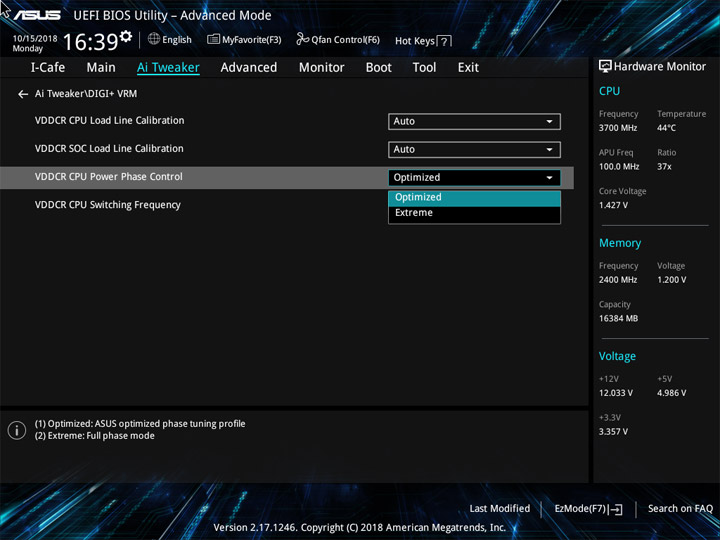Click the MyFavorite list icon
The width and height of the screenshot is (720, 540).
pos(214,39)
